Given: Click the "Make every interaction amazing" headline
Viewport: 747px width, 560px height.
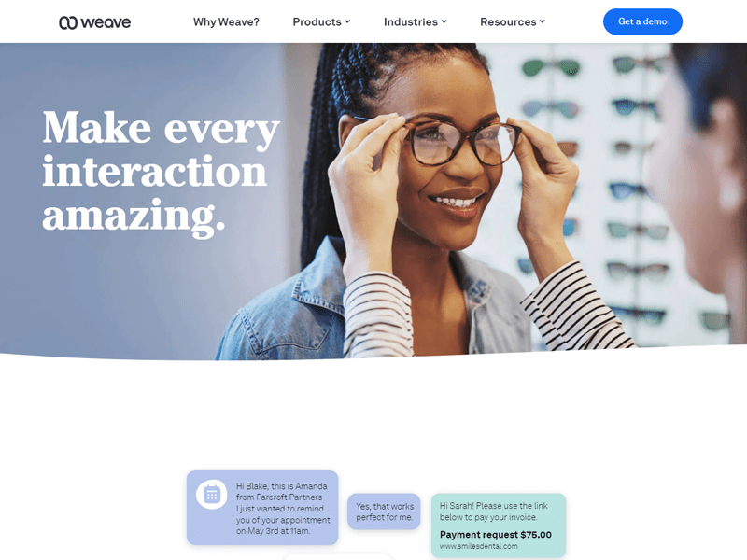Looking at the screenshot, I should pos(161,172).
